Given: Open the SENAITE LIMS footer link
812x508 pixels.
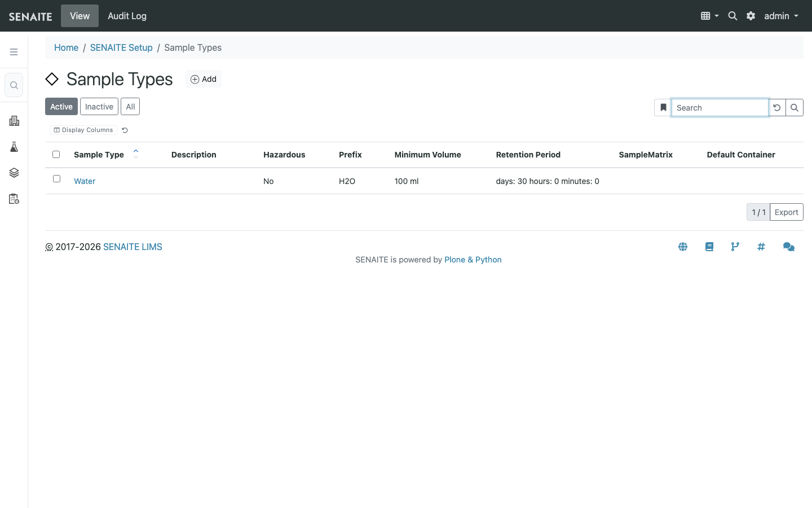Looking at the screenshot, I should pos(133,247).
